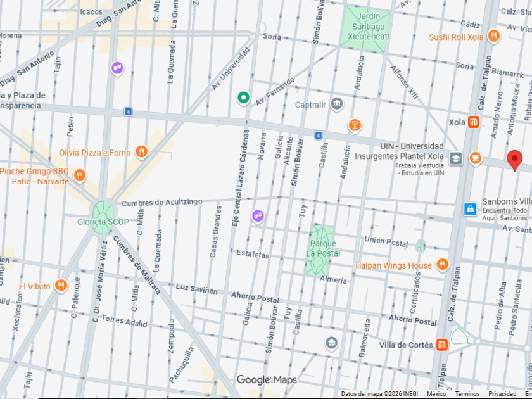Click the graduation cap pin near Balmaceda

click(331, 343)
